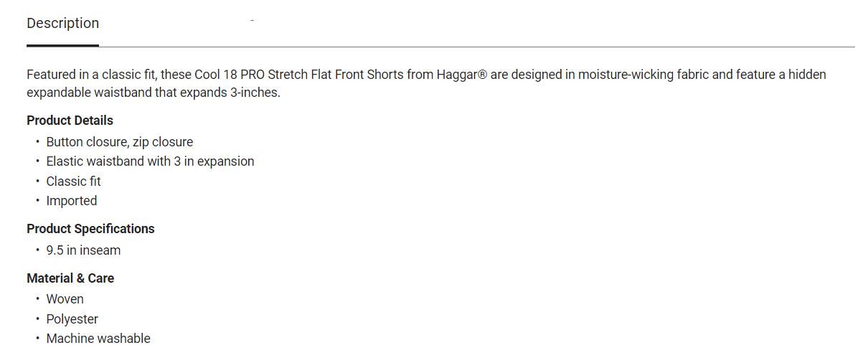Click the 'Polyester' material item
This screenshot has width=868, height=363.
pos(72,319)
